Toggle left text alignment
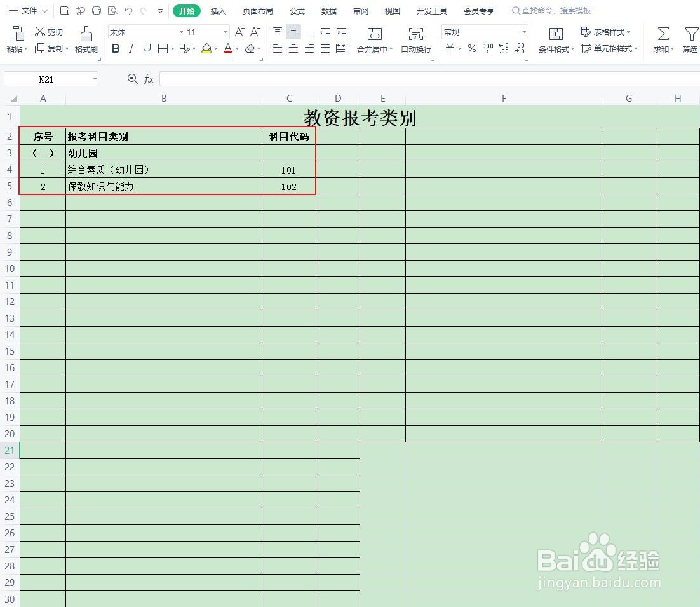The image size is (700, 607). coord(277,48)
